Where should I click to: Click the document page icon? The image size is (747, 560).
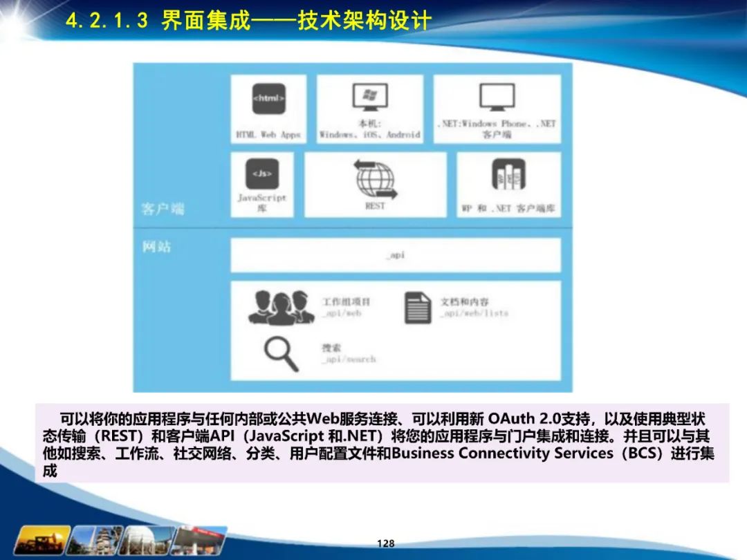click(418, 308)
